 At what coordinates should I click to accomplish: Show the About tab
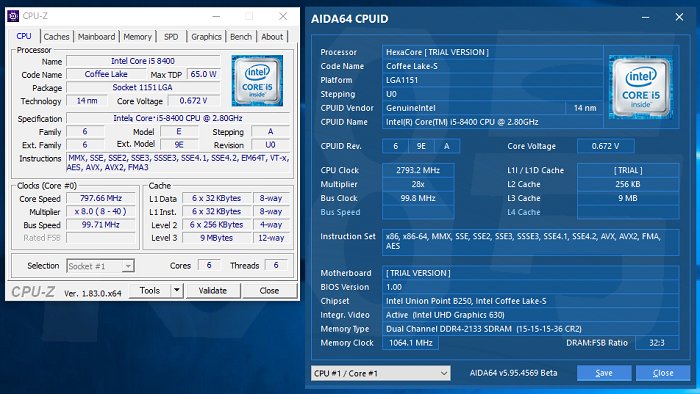[272, 37]
